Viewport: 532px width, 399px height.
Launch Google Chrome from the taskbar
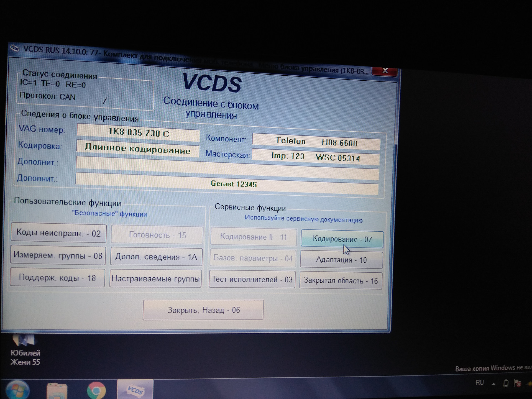point(96,391)
